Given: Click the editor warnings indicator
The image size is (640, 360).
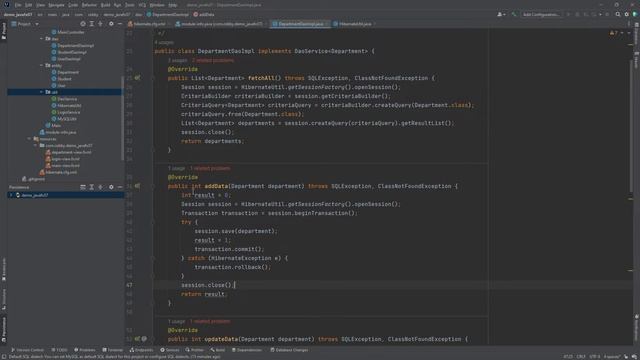Looking at the screenshot, I should pyautogui.click(x=613, y=33).
